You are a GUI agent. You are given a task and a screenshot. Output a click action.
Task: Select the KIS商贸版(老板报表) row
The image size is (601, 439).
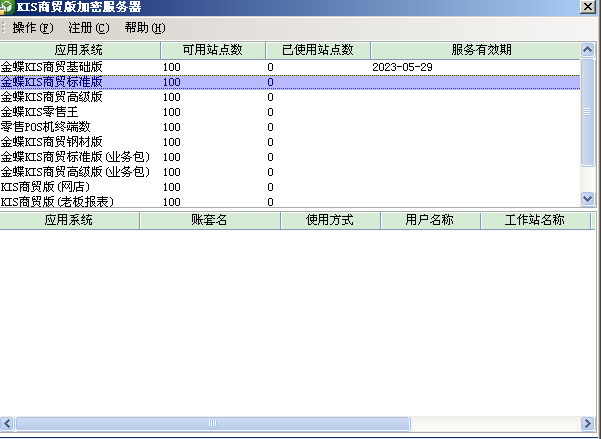(x=290, y=202)
